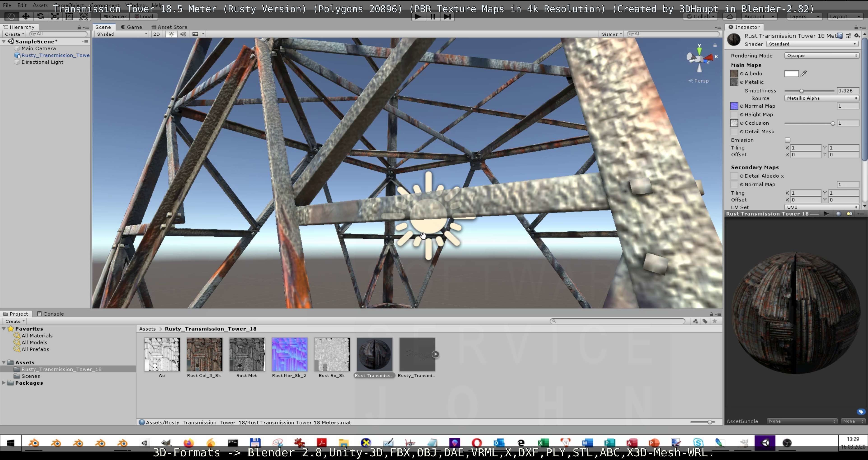
Task: Open the UV Set dropdown
Action: [x=821, y=207]
